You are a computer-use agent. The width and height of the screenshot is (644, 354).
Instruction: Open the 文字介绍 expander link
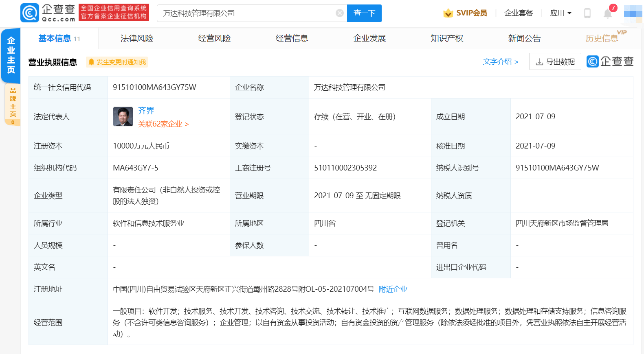tap(500, 61)
